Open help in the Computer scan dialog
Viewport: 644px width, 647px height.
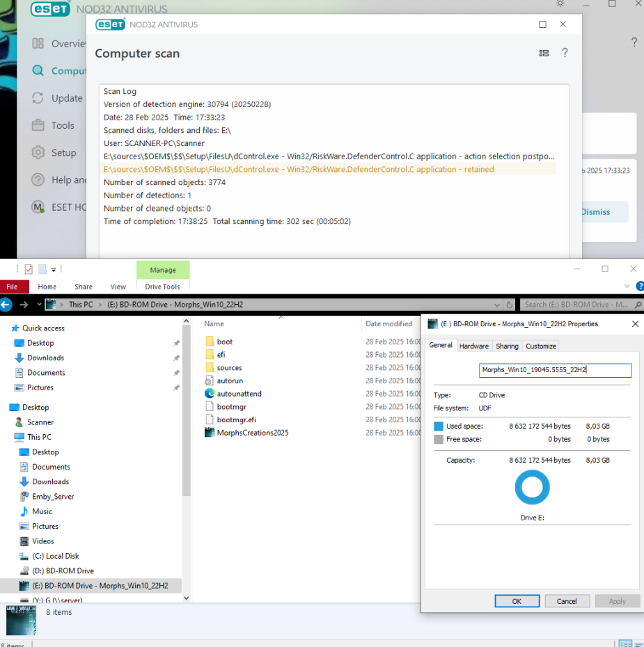point(565,53)
